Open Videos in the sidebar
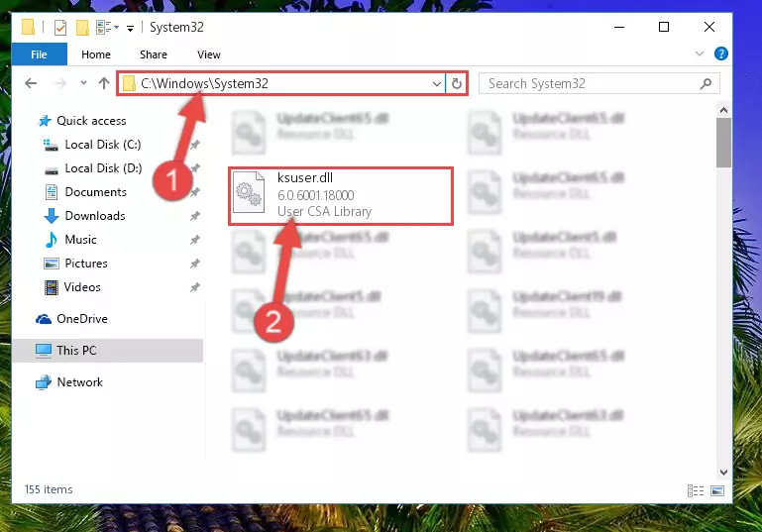Viewport: 762px width, 532px height. point(82,287)
